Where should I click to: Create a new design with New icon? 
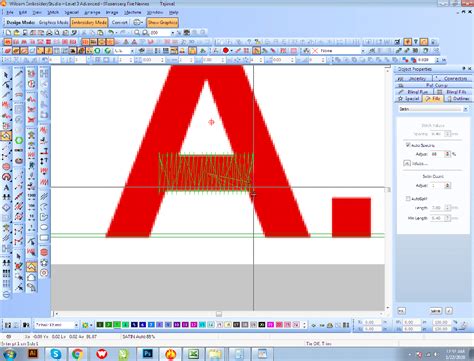point(8,33)
